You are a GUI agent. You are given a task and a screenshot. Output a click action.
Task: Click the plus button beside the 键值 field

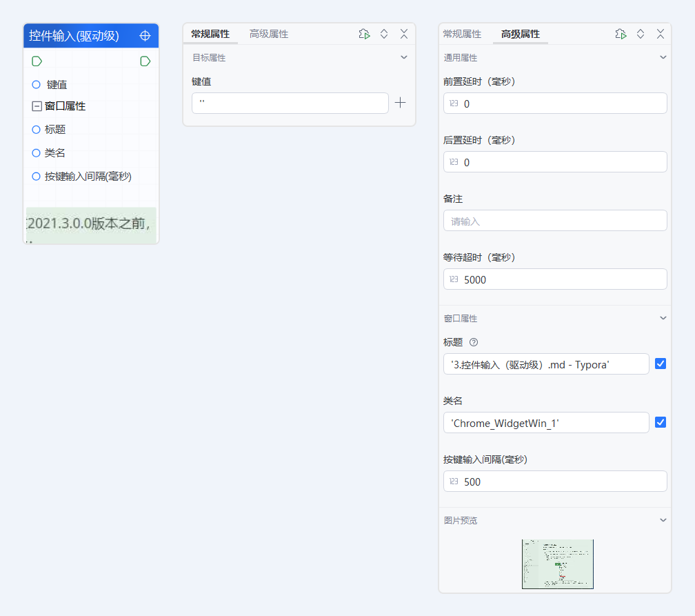(400, 102)
